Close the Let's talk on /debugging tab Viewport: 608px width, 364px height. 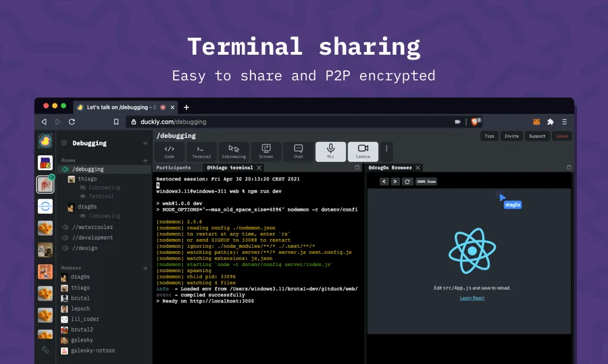[x=172, y=107]
